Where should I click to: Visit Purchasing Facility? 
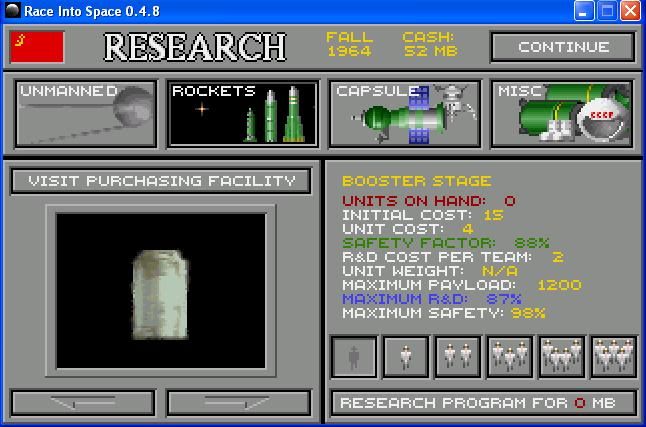tap(161, 181)
